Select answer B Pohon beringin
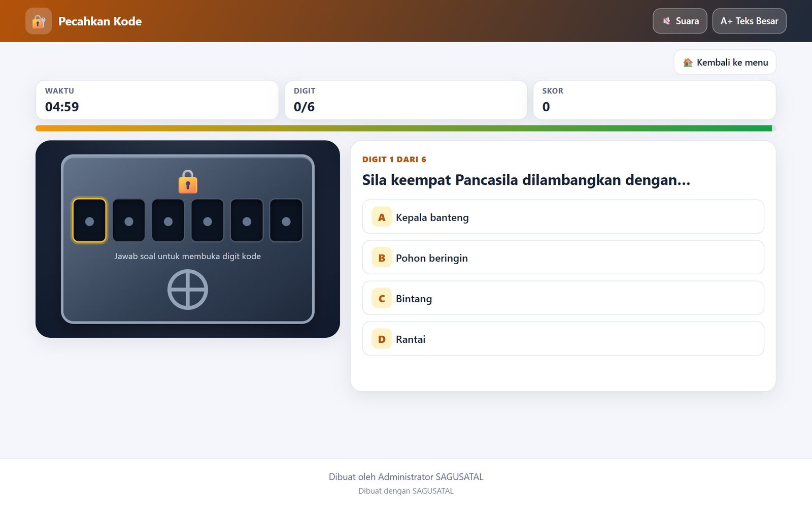The width and height of the screenshot is (812, 508). 563,258
